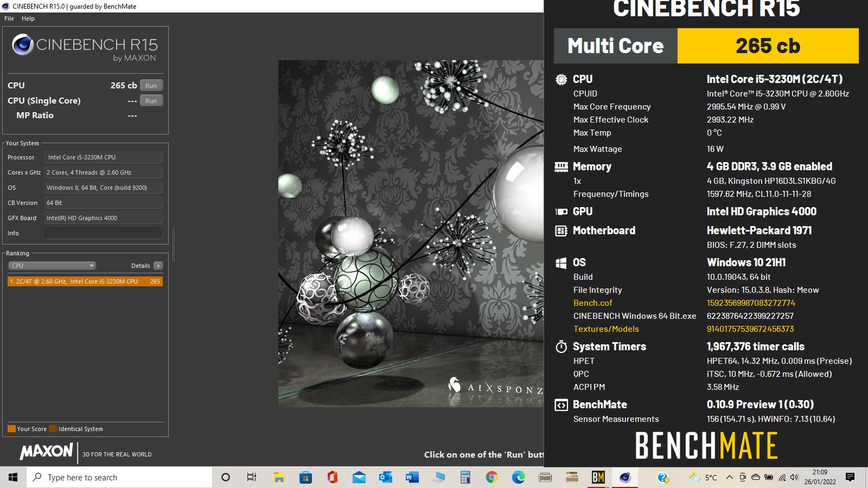Click the Windows OS icon in BenchMate panel
Viewport: 868px width, 488px height.
coord(561,263)
